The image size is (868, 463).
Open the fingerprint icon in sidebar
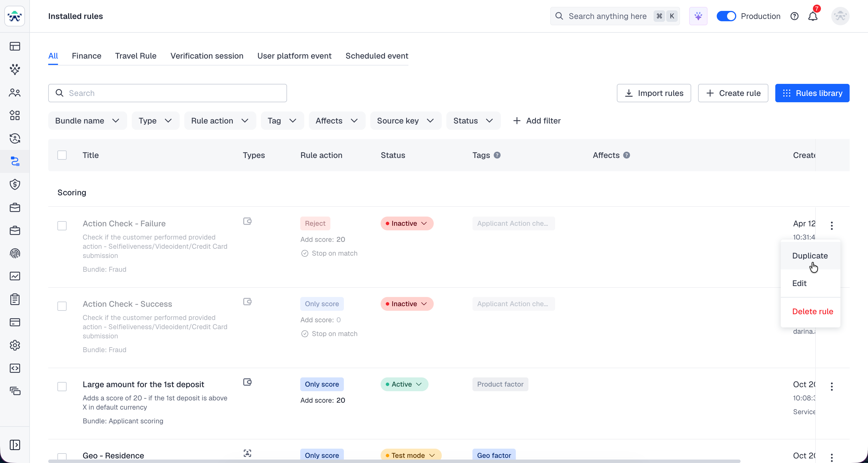coord(15,253)
